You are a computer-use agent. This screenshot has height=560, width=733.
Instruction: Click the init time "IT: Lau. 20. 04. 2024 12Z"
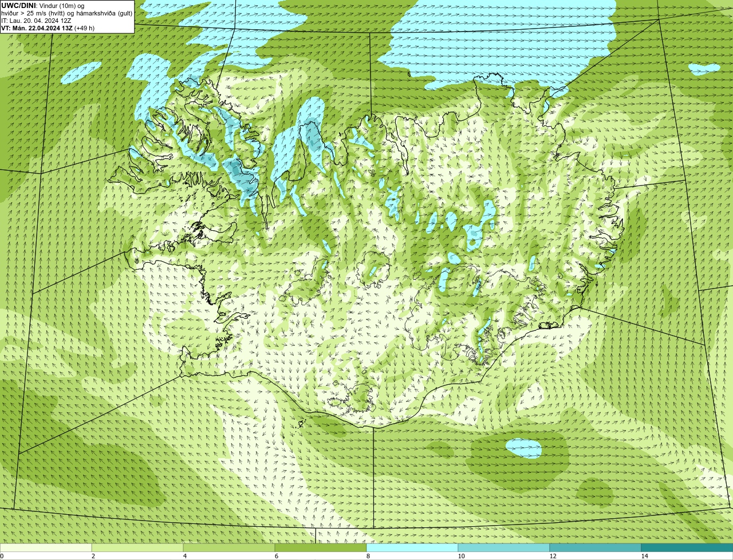36,20
